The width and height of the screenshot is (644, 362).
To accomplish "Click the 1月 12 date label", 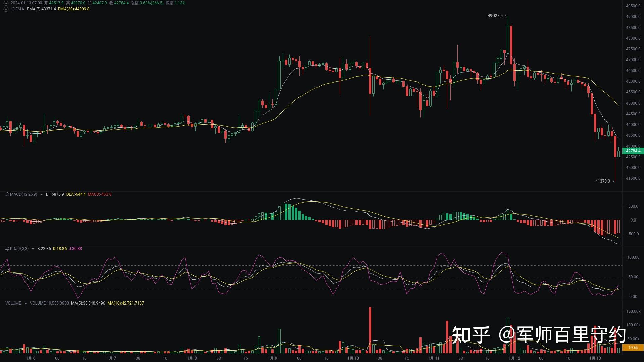I will (x=514, y=358).
